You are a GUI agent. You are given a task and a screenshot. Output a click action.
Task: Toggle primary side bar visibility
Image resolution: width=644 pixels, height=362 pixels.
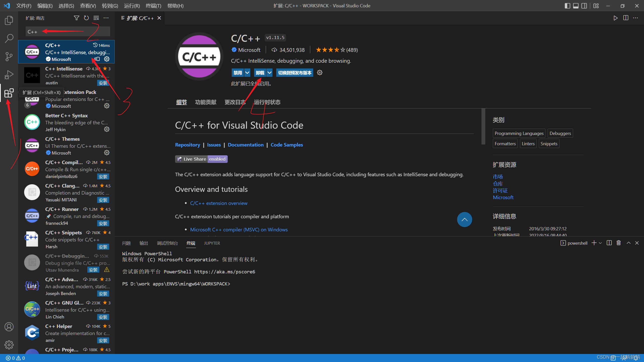(567, 6)
